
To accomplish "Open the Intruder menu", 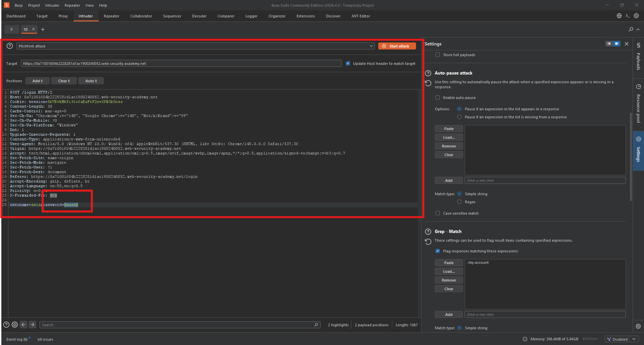I will (x=52, y=5).
